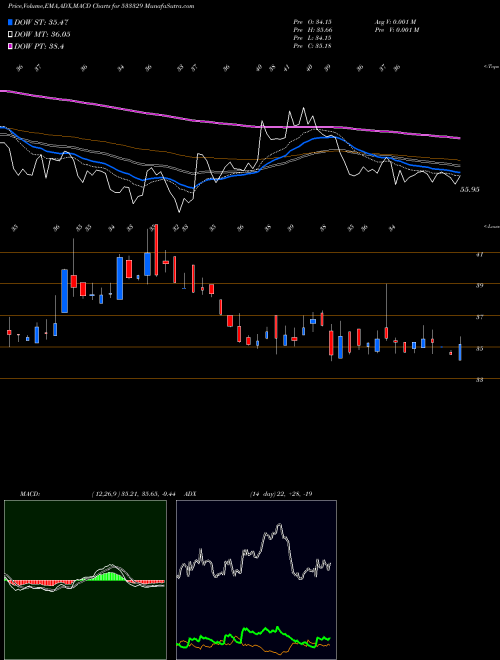500x660 pixels.
Task: Select the 'Pre C' close price value
Action: (313, 46)
